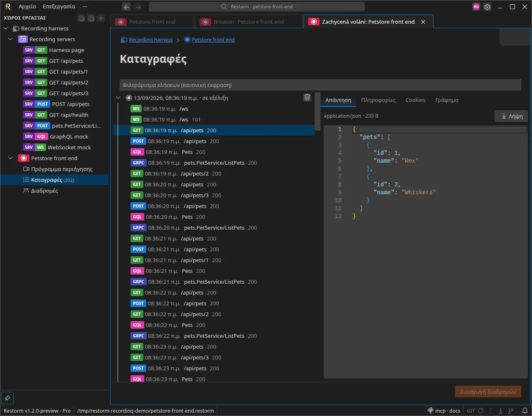Click the camera icon for Πρόγραμμα περιήγησης
The height and width of the screenshot is (416, 532).
pyautogui.click(x=26, y=169)
